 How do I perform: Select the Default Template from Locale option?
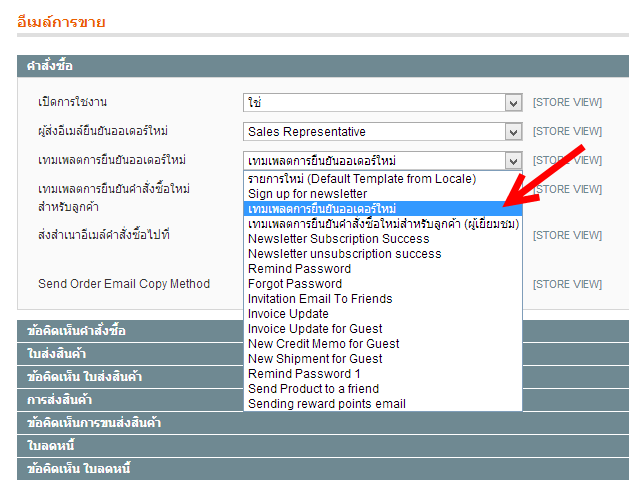pos(362,179)
